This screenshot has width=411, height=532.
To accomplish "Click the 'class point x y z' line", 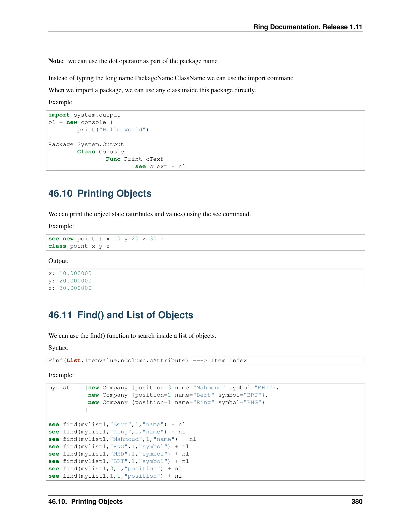I will point(79,246).
